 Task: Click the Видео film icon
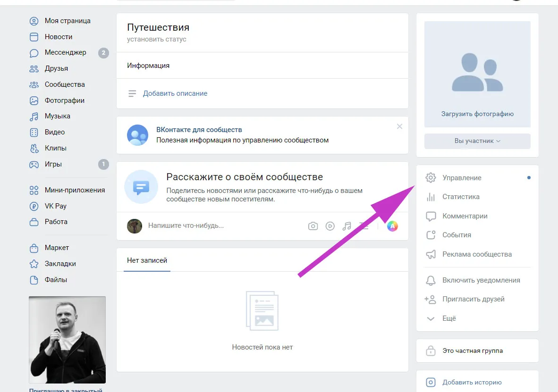34,133
